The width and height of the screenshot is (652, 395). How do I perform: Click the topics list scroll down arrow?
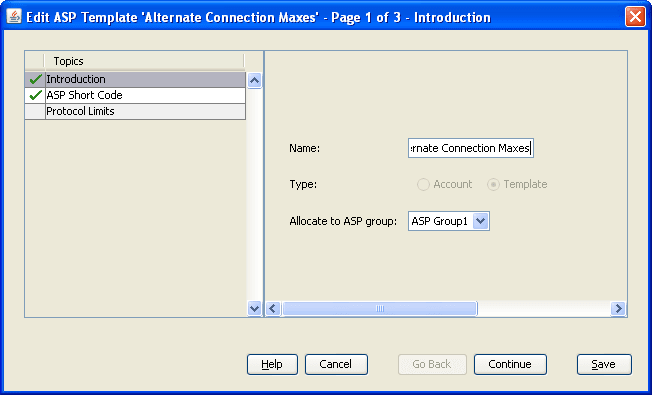coord(254,309)
